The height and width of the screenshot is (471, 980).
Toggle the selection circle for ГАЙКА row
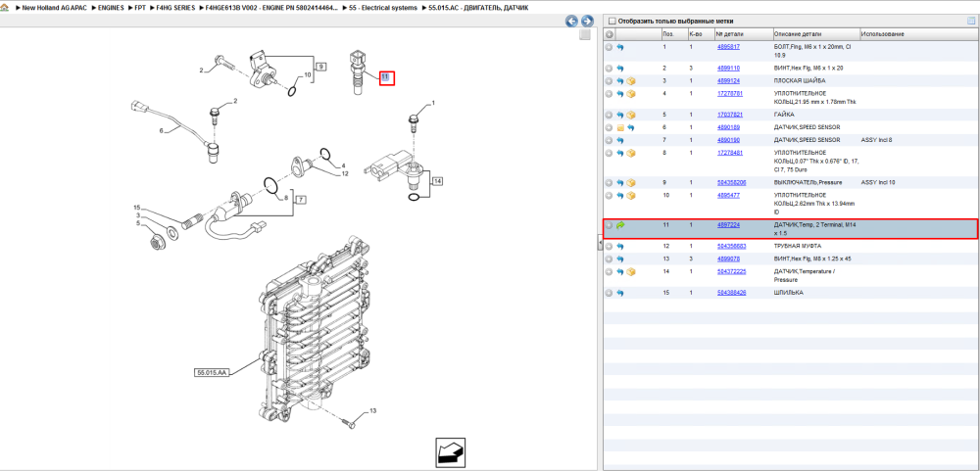(x=610, y=115)
